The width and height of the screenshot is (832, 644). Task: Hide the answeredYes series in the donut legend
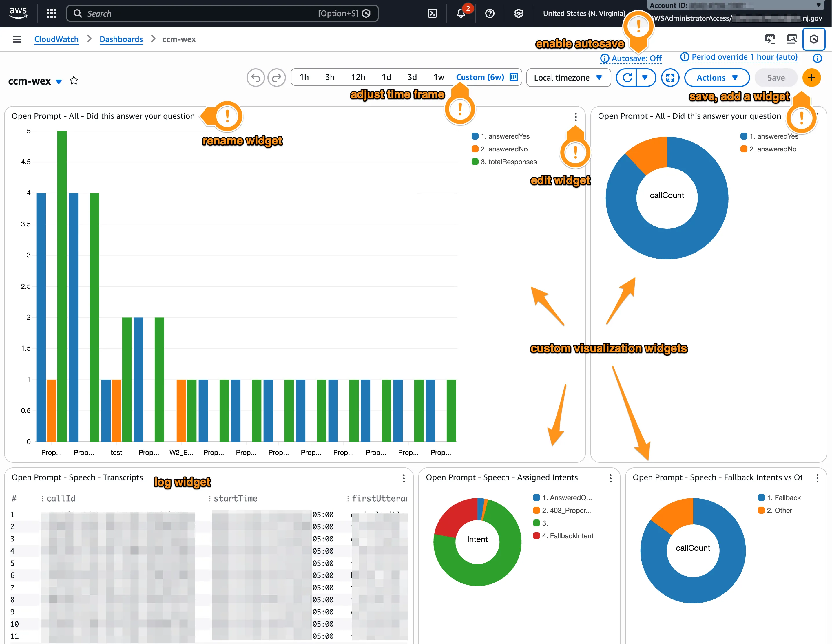[774, 136]
